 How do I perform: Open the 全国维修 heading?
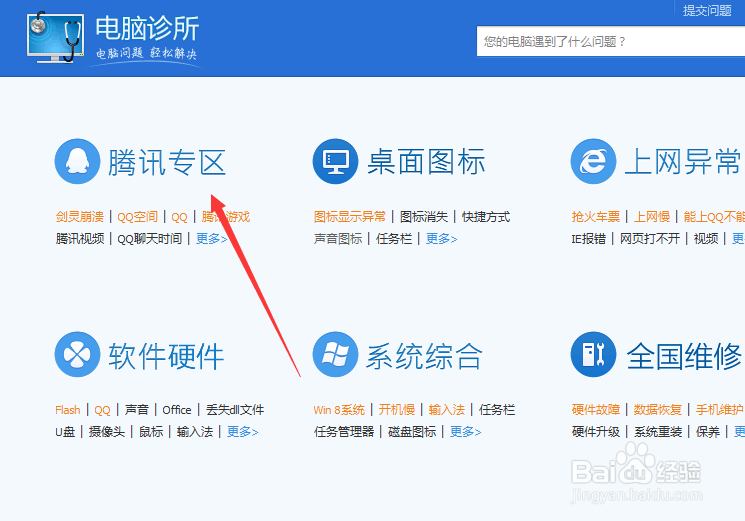point(684,356)
